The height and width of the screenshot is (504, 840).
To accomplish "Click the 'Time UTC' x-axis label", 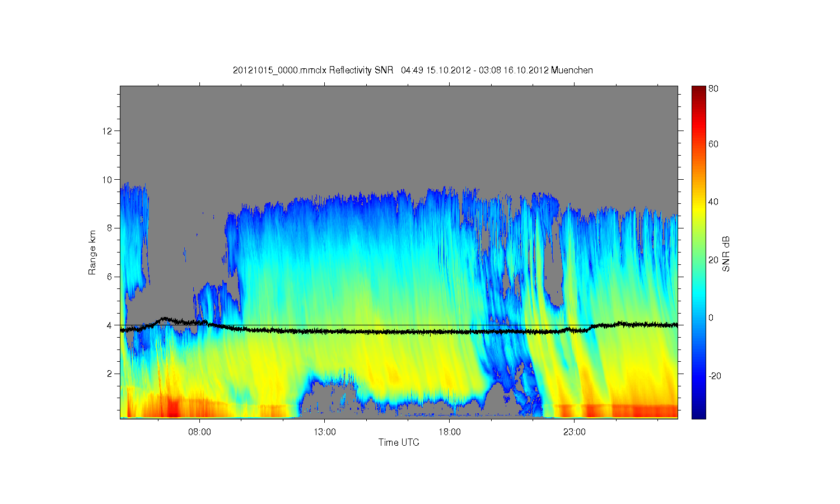I will pos(399,442).
